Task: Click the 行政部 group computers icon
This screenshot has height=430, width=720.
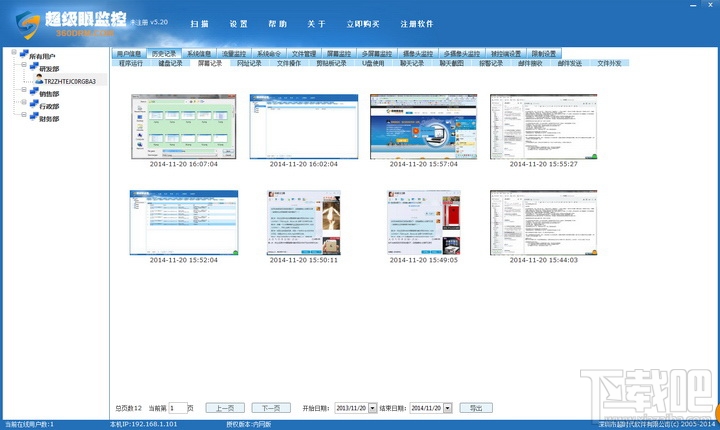Action: [34, 104]
